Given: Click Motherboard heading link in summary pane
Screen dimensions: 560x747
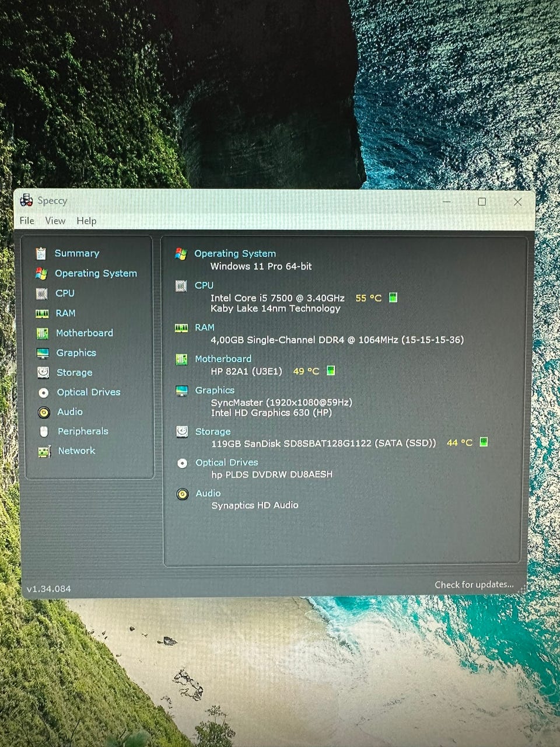Looking at the screenshot, I should pyautogui.click(x=223, y=359).
